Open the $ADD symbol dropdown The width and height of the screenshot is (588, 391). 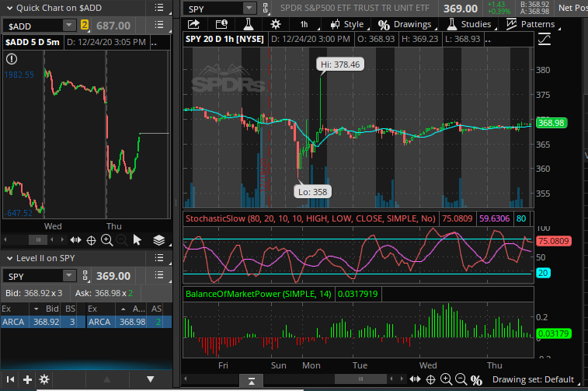[x=68, y=26]
